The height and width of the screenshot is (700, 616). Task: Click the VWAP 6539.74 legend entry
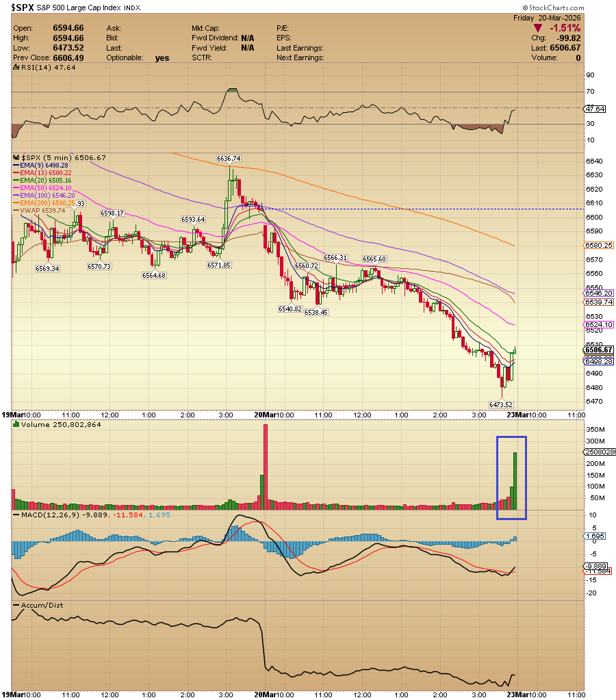[39, 211]
